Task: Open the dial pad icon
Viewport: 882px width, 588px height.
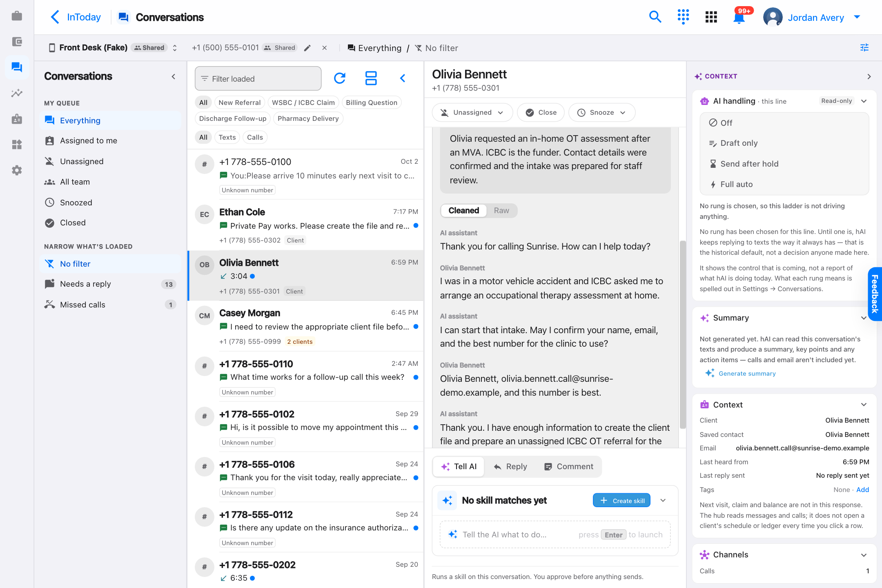Action: (x=683, y=17)
